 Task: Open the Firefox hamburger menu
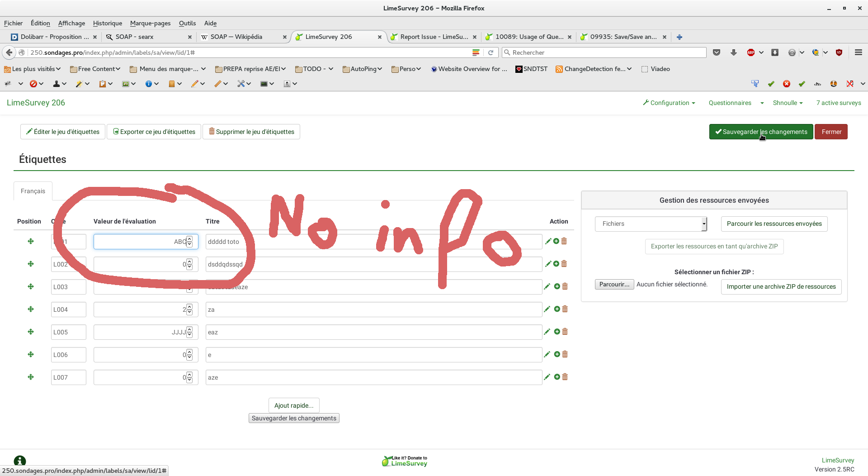[x=858, y=52]
